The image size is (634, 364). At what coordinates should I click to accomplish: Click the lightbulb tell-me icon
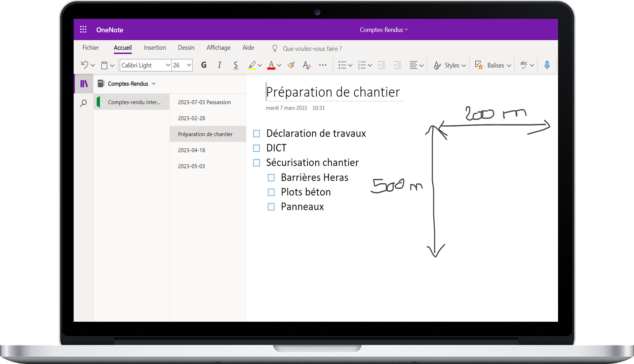pos(275,48)
